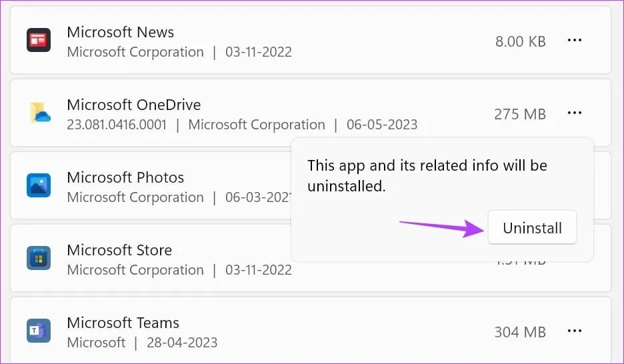The width and height of the screenshot is (624, 364).
Task: Click the Microsoft Photos app name
Action: [x=125, y=177]
